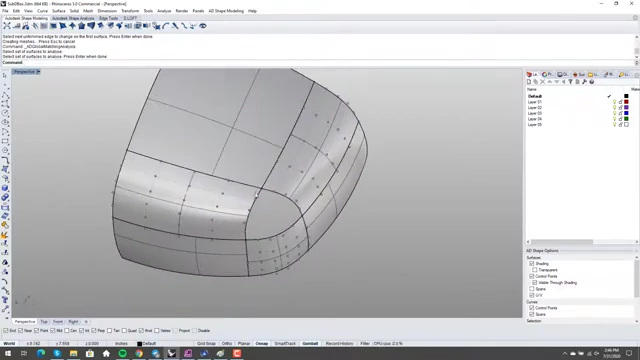Viewport: 640px width, 360px height.
Task: Toggle Ortho mode in status bar
Action: [x=227, y=344]
